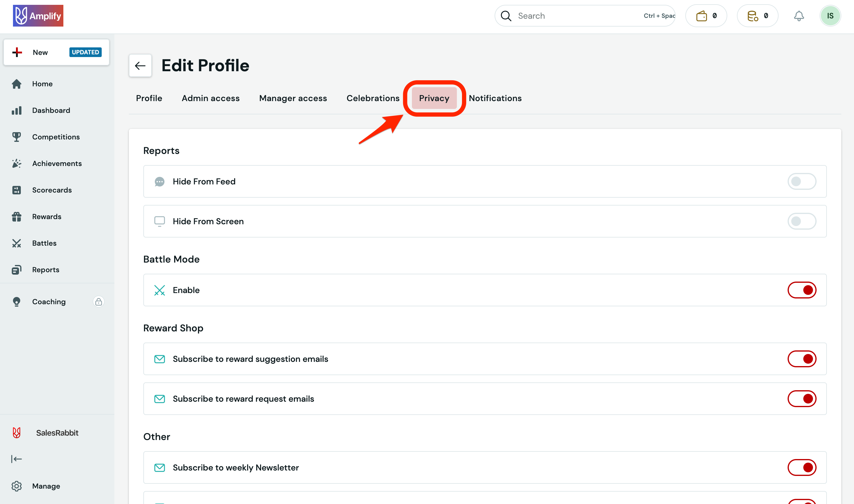Image resolution: width=854 pixels, height=504 pixels.
Task: Go to Battles in sidebar
Action: pyautogui.click(x=44, y=243)
